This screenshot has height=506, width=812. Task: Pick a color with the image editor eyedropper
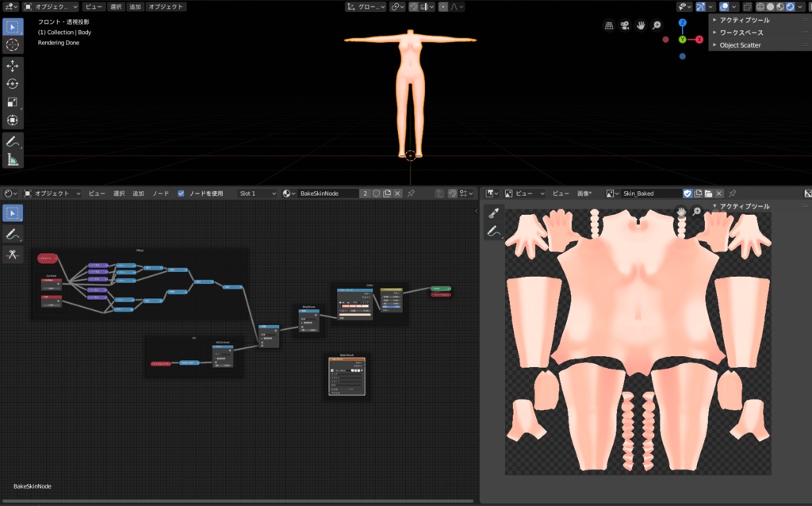[493, 212]
